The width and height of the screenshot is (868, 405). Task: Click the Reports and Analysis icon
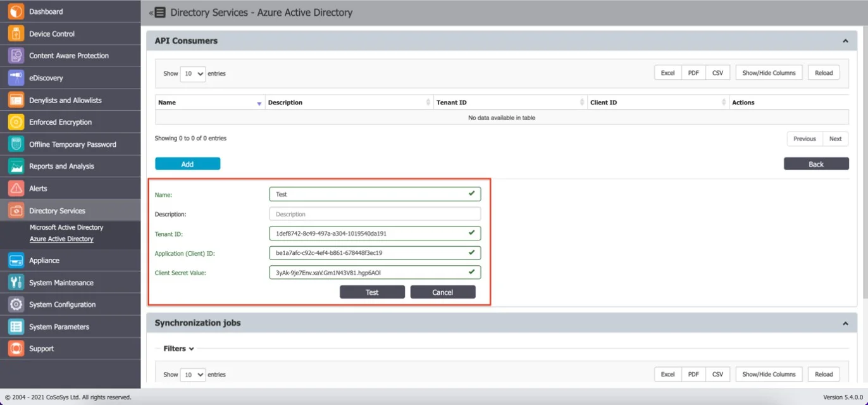[x=16, y=166]
